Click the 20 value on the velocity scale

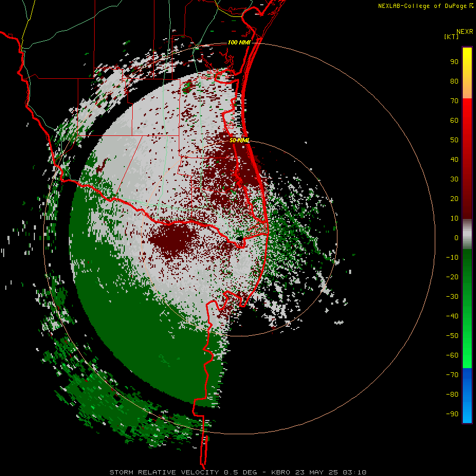pos(454,199)
